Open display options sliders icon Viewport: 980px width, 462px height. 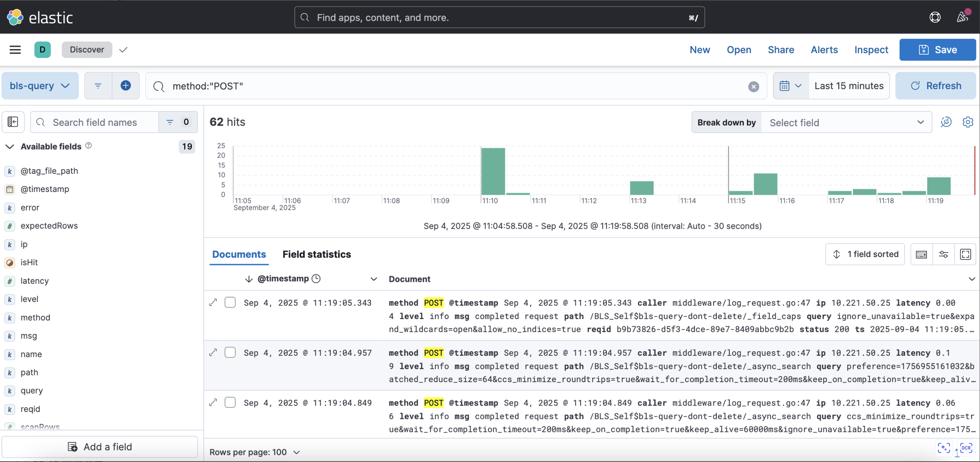click(x=943, y=254)
